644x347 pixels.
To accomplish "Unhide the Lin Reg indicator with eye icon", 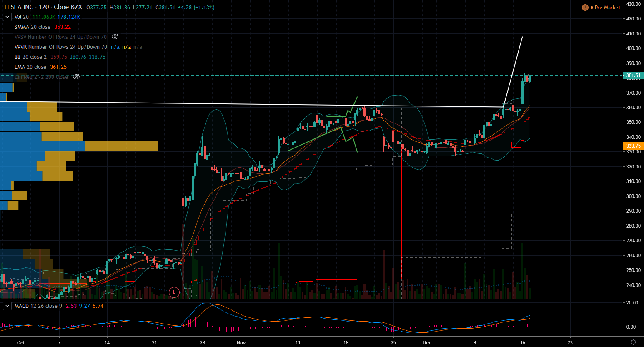I will click(76, 77).
